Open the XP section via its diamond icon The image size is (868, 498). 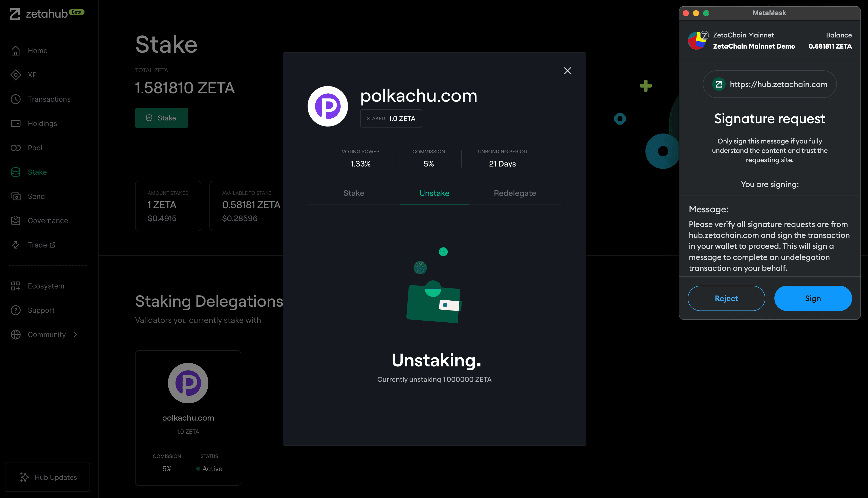16,75
